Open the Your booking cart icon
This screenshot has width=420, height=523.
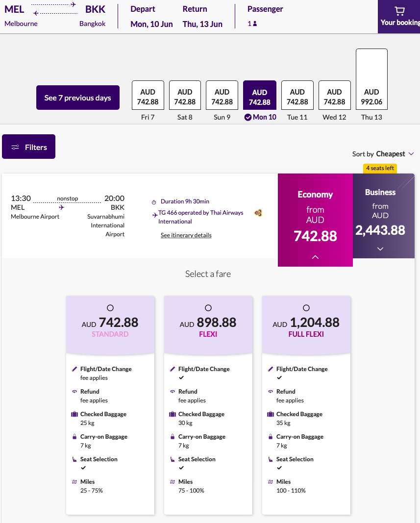(400, 11)
